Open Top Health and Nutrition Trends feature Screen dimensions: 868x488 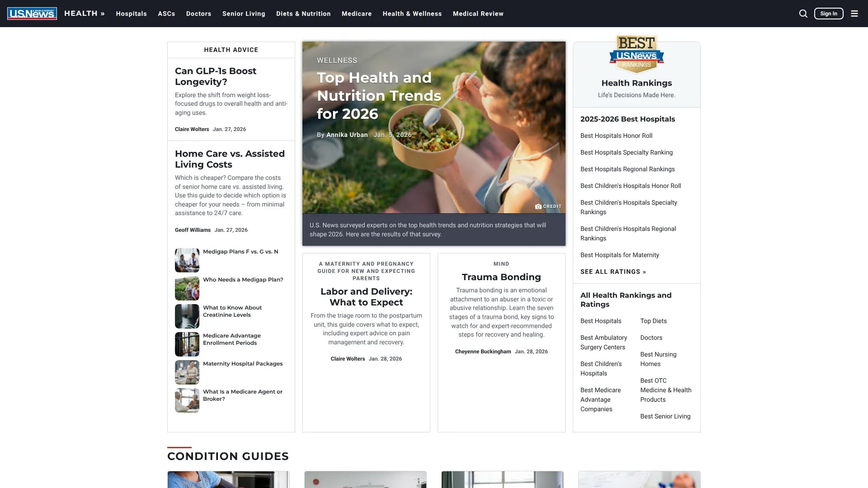click(x=379, y=96)
